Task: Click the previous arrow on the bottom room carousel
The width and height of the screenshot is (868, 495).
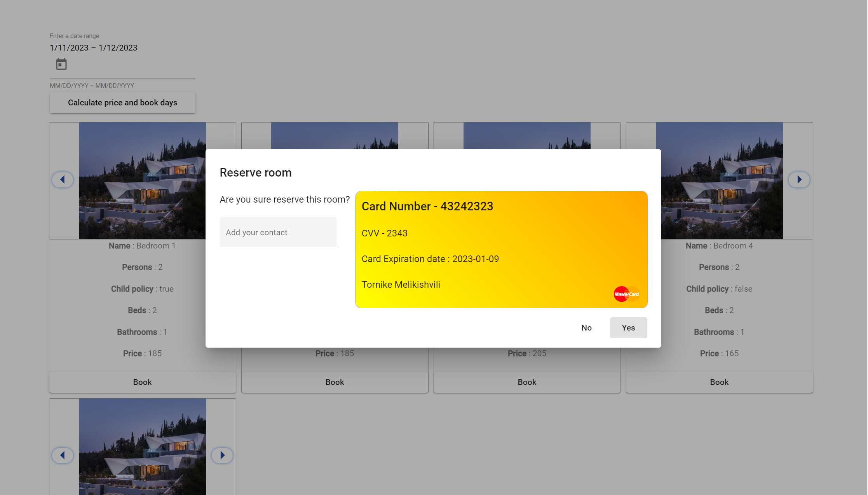Action: 63,455
